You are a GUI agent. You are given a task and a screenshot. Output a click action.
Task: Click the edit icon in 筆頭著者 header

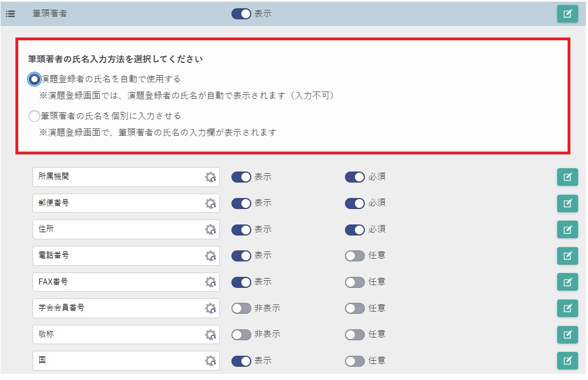567,14
